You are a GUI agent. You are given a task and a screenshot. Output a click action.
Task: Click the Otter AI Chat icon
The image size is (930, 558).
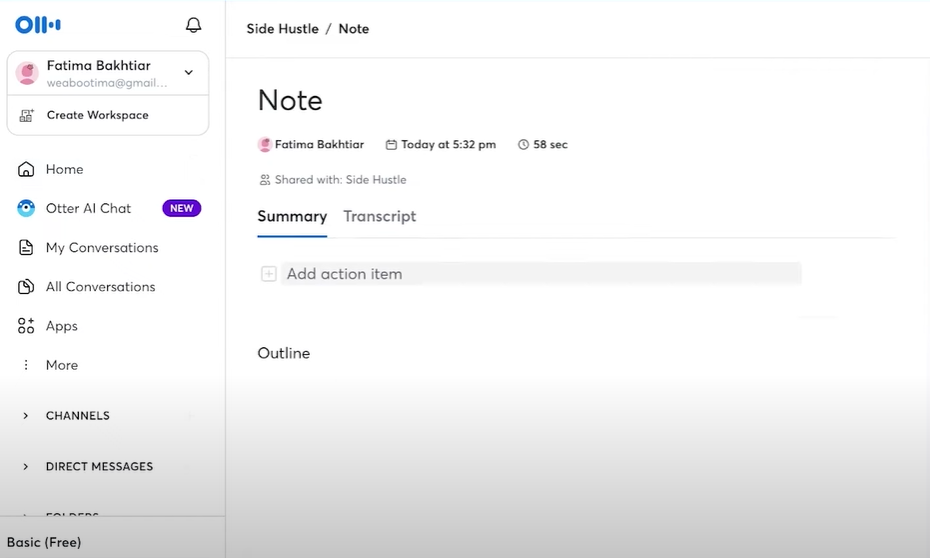click(x=26, y=208)
